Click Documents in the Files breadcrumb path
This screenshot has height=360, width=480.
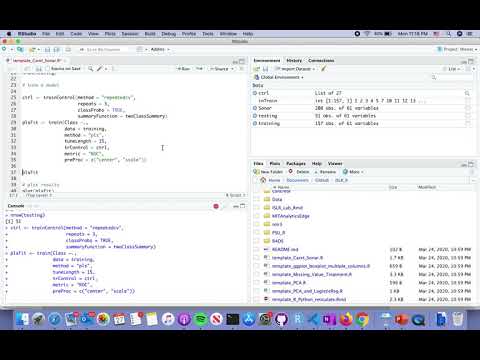(x=298, y=180)
